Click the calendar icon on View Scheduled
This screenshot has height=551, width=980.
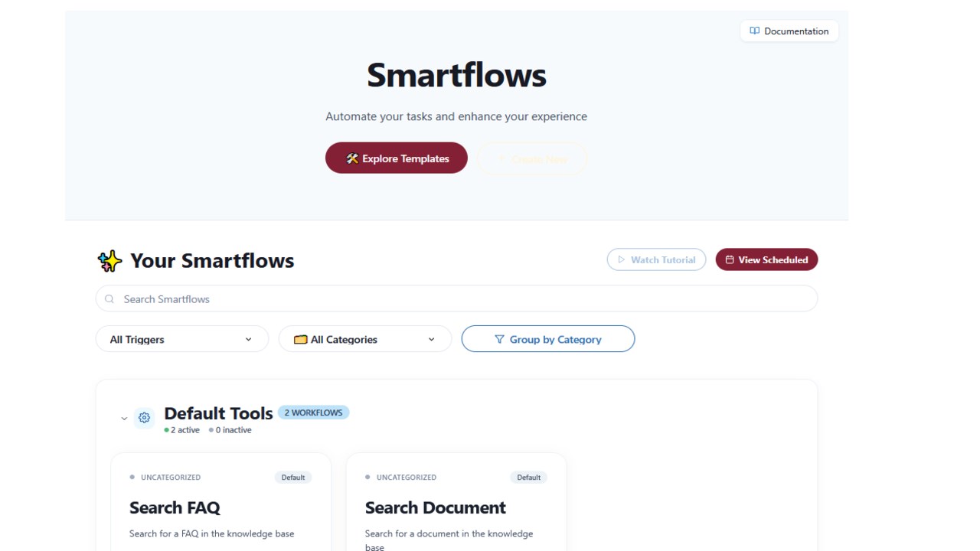[x=730, y=260]
